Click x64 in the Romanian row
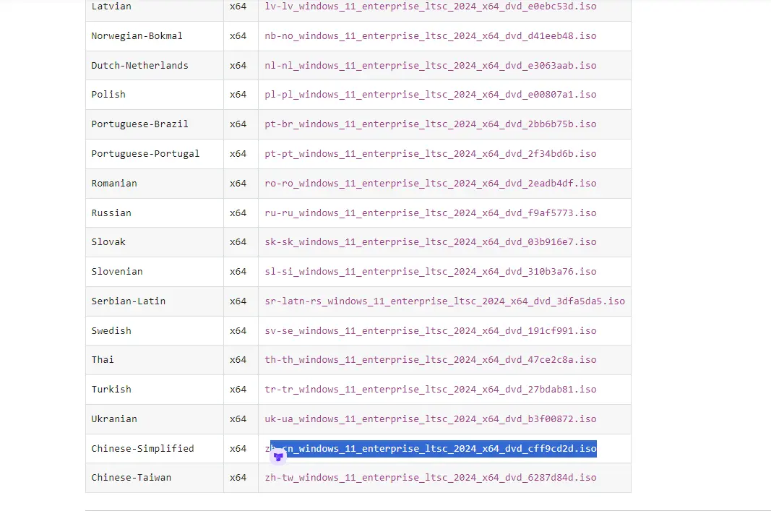This screenshot has height=532, width=771. [238, 183]
